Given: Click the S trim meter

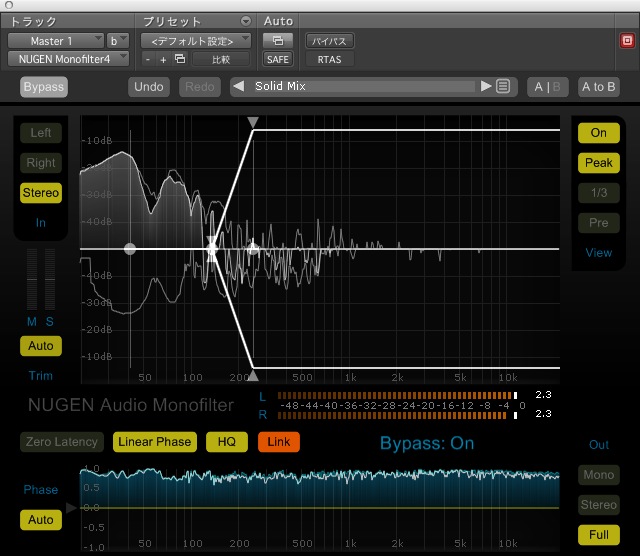Looking at the screenshot, I should pos(50,279).
